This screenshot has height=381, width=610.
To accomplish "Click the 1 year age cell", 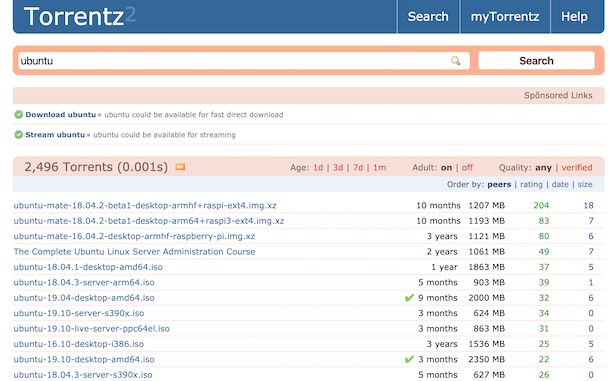I will [x=444, y=267].
